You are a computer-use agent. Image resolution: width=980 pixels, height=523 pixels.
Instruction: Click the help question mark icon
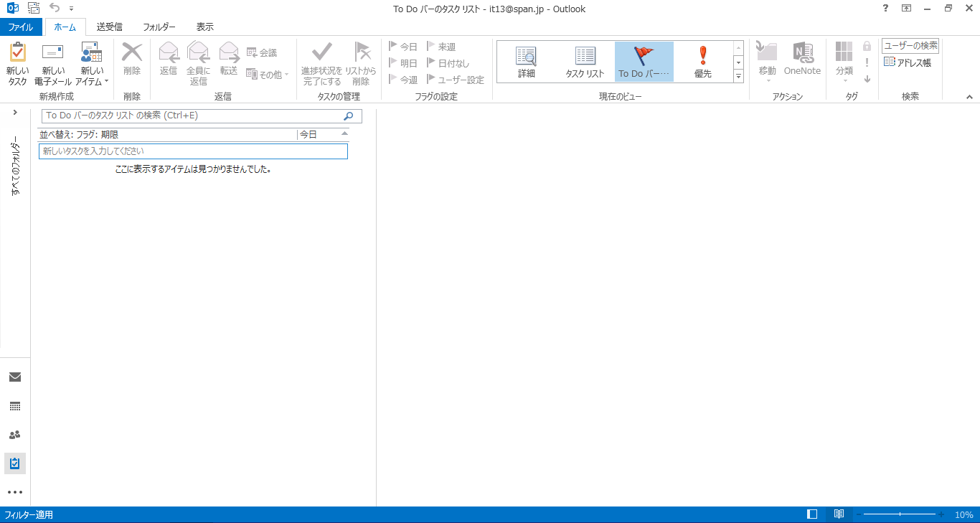pos(885,9)
